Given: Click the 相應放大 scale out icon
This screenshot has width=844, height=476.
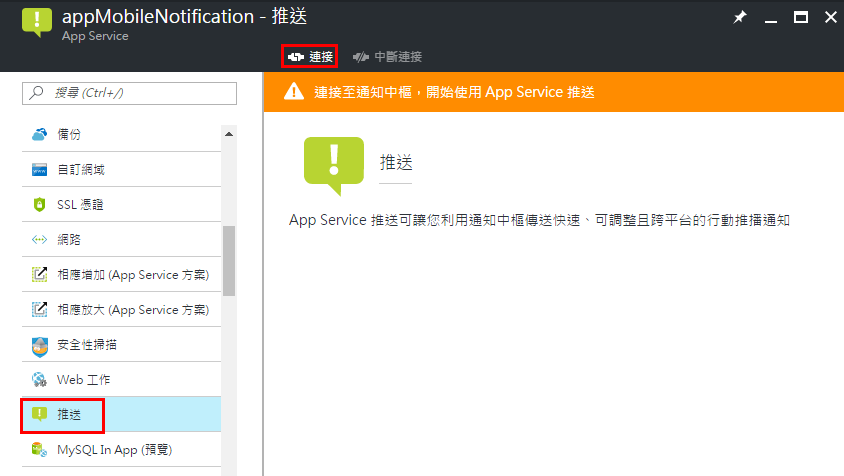Looking at the screenshot, I should pyautogui.click(x=39, y=310).
